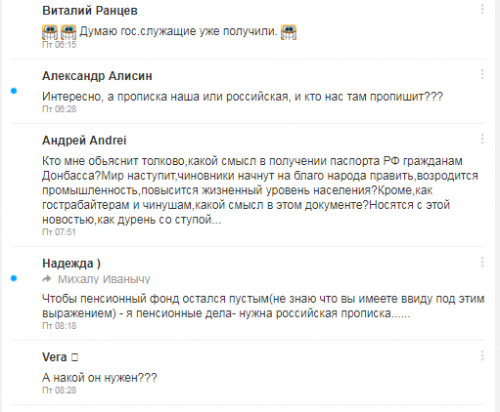Open three-dot menu on Надежда ) comment
This screenshot has height=412, width=500.
(482, 262)
